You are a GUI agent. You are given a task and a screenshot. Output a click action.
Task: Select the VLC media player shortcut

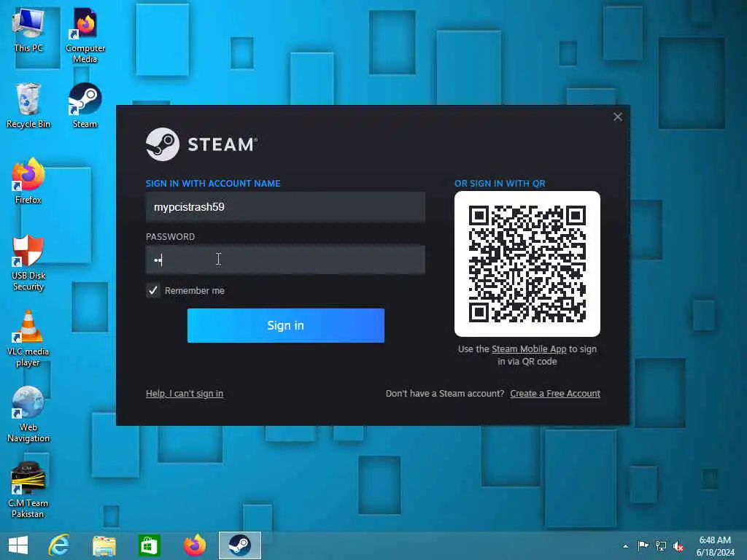(28, 338)
